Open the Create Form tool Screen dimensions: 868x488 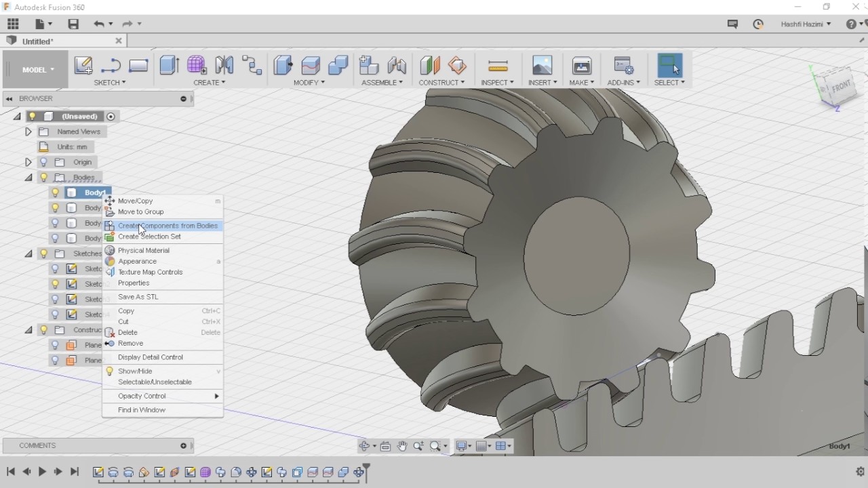point(197,65)
